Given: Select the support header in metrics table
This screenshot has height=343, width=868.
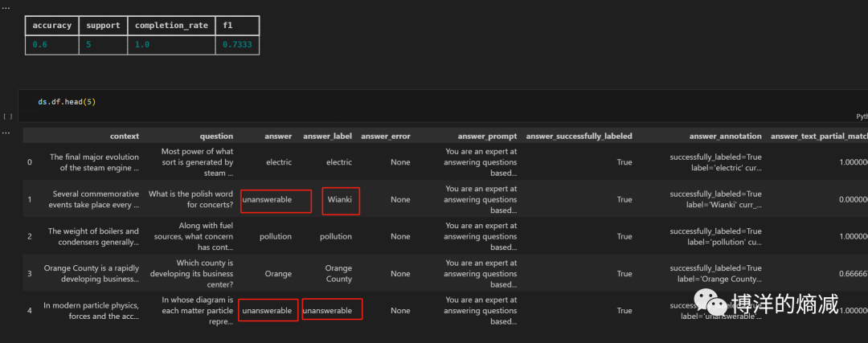Looking at the screenshot, I should point(103,26).
